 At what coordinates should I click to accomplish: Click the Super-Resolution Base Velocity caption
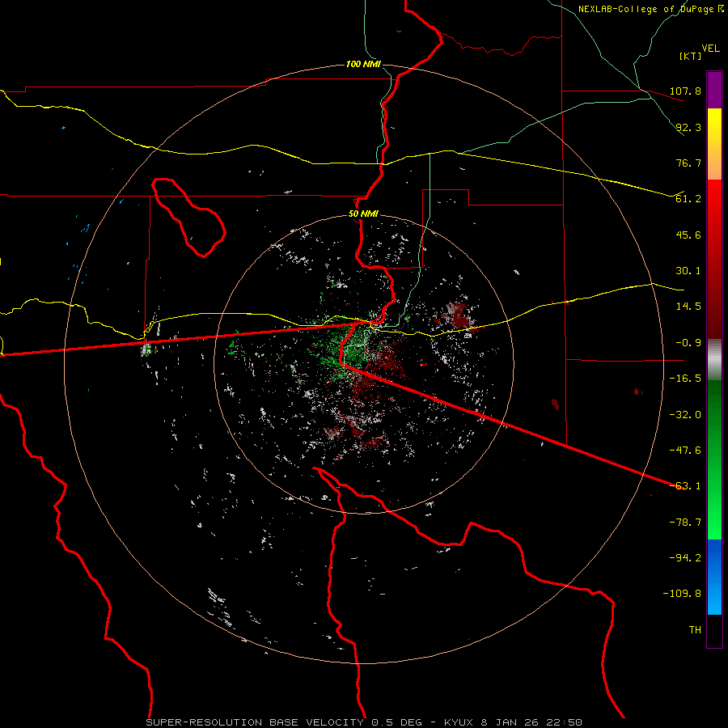[x=364, y=722]
